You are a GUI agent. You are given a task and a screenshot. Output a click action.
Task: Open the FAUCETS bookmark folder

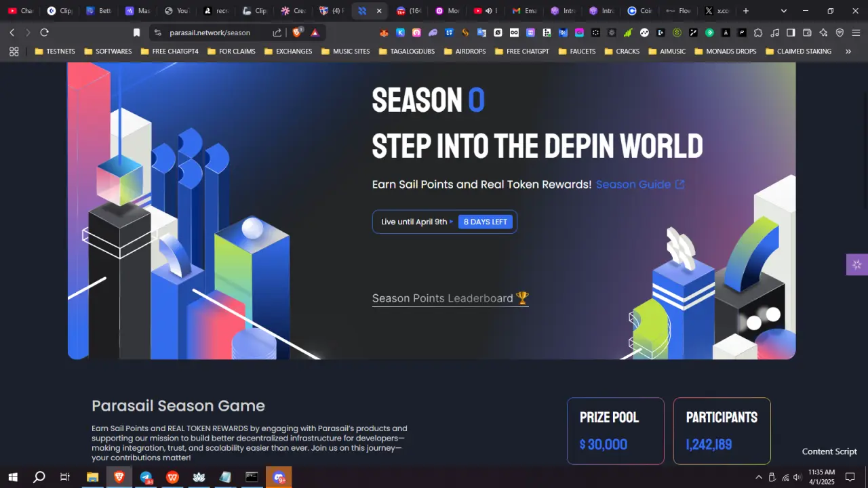tap(576, 52)
